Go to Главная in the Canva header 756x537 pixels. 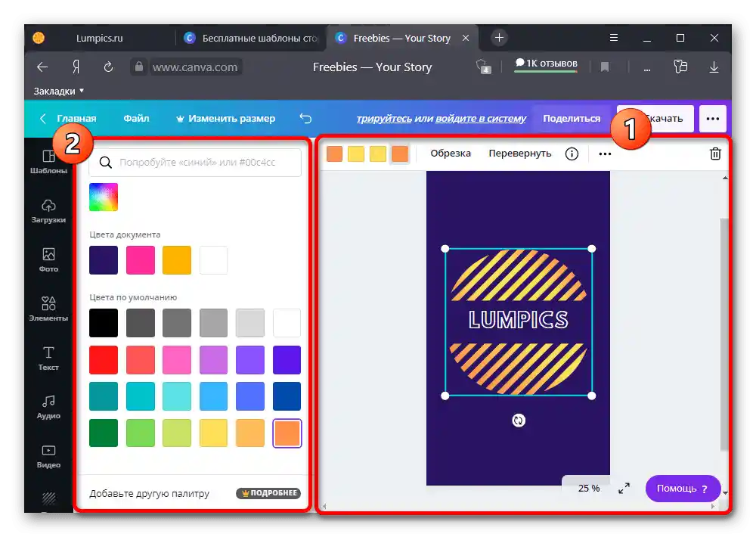click(76, 118)
